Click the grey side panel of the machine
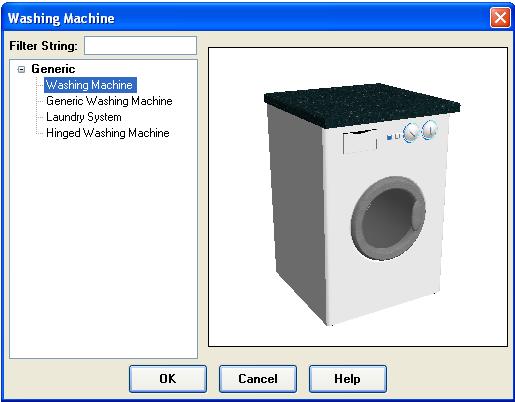The width and height of the screenshot is (515, 402). 297,207
